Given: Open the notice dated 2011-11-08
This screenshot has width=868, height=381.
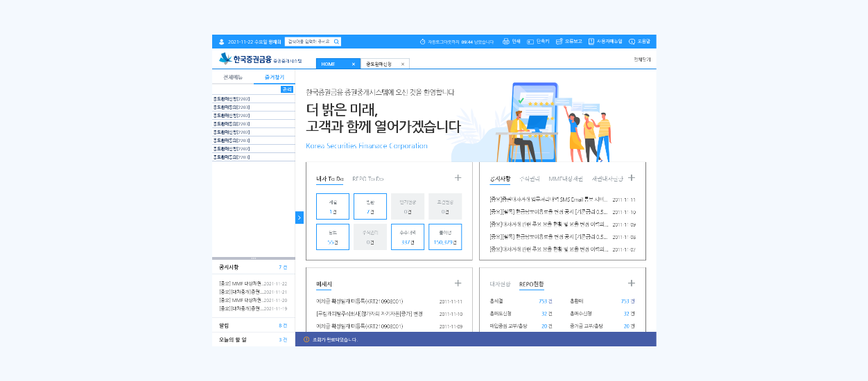Looking at the screenshot, I should (562, 237).
